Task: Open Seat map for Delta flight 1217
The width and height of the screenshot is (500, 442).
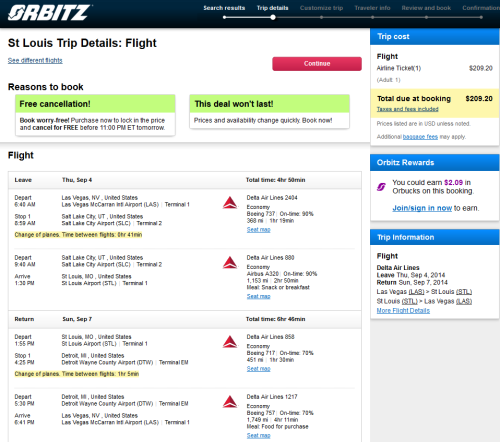Action: [258, 435]
